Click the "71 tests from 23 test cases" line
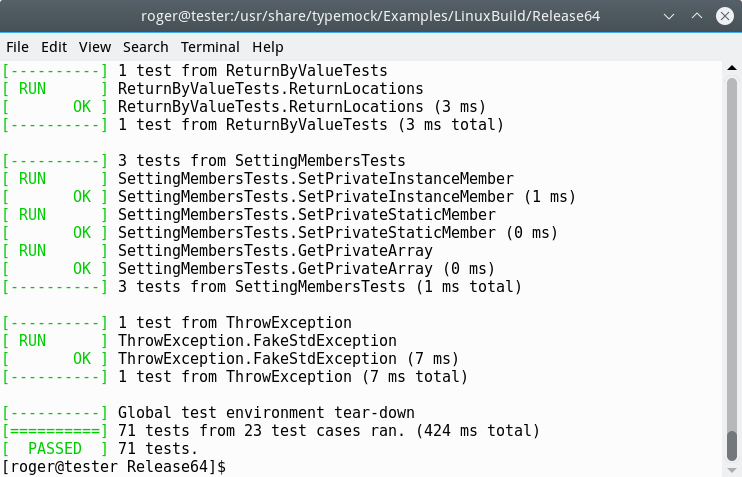742x477 pixels. coord(329,431)
